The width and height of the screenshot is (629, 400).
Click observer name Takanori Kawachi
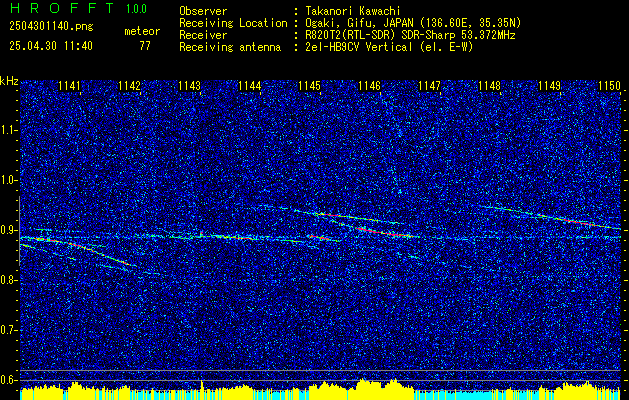(x=353, y=11)
